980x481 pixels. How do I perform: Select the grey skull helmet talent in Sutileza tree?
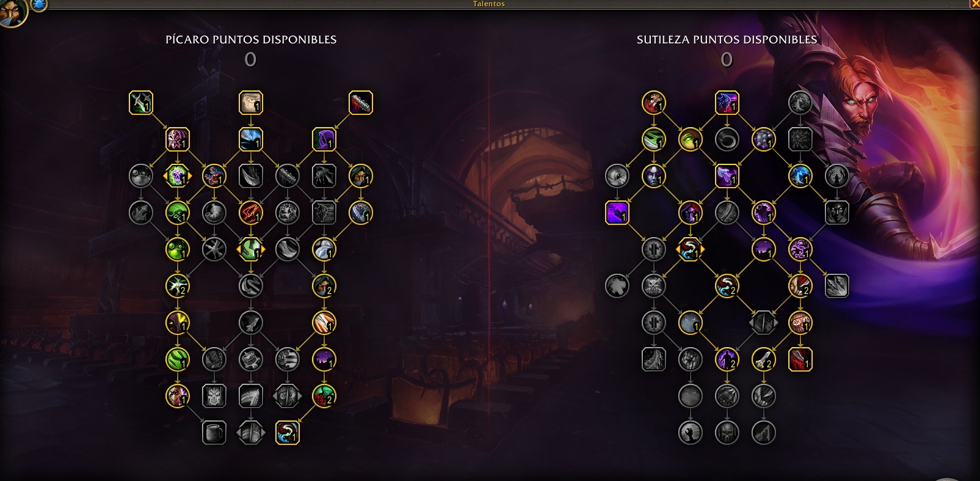pos(727,433)
